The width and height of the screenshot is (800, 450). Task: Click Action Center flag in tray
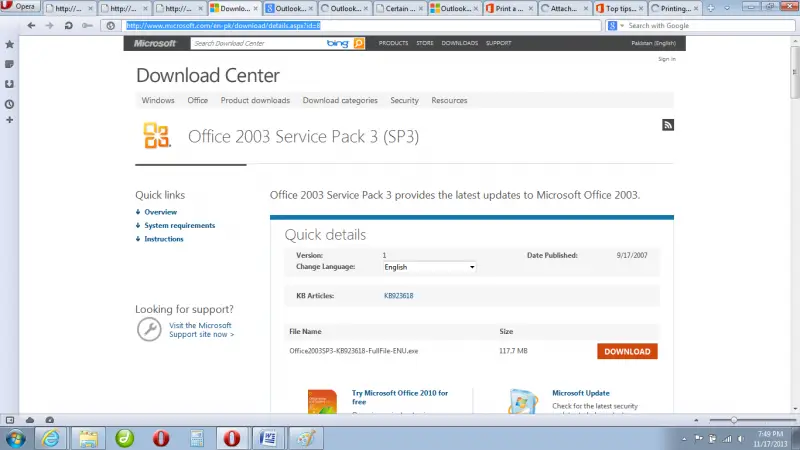(x=698, y=439)
